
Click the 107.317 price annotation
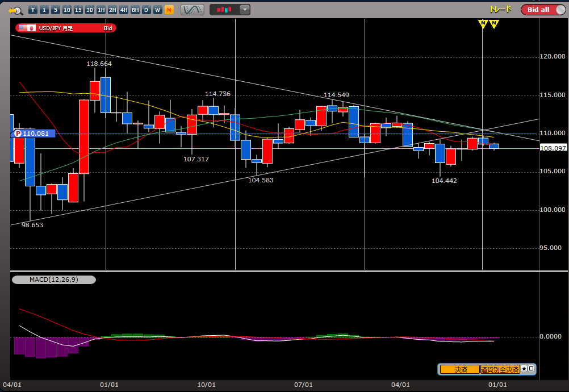pos(196,159)
